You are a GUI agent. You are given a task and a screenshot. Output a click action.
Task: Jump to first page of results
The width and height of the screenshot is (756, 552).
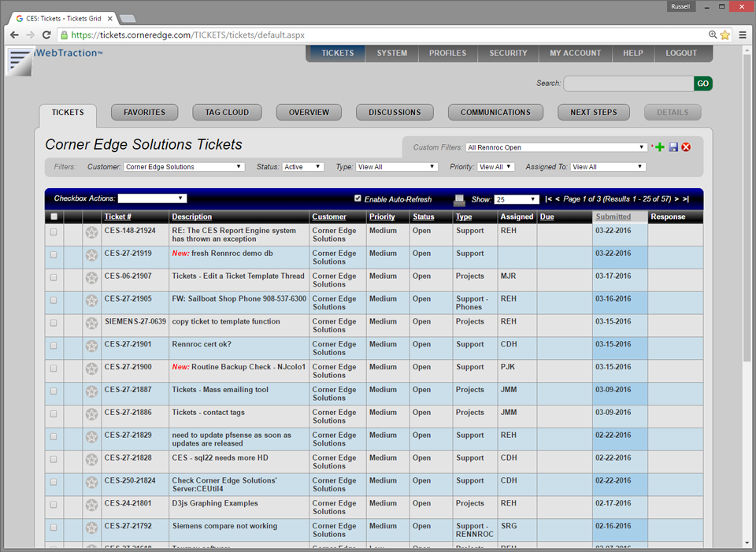coord(548,199)
